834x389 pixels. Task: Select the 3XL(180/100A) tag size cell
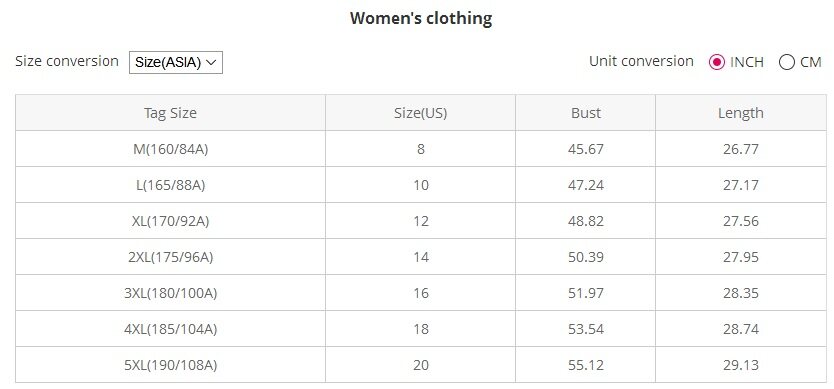click(170, 293)
